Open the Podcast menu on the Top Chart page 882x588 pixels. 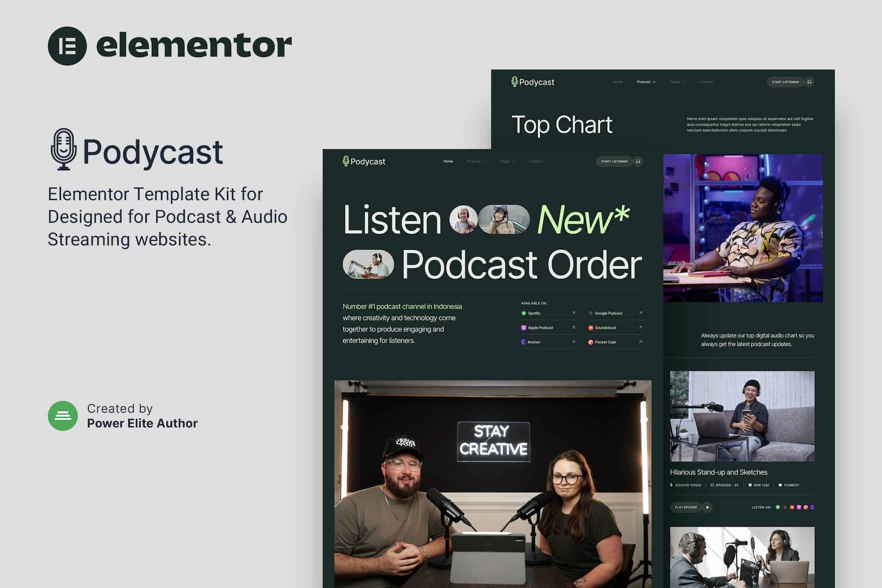(x=646, y=82)
